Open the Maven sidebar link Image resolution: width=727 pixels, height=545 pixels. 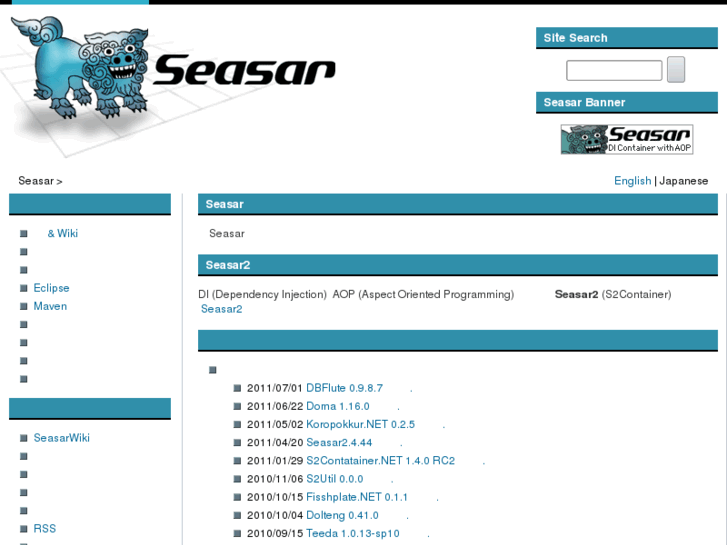pos(50,306)
